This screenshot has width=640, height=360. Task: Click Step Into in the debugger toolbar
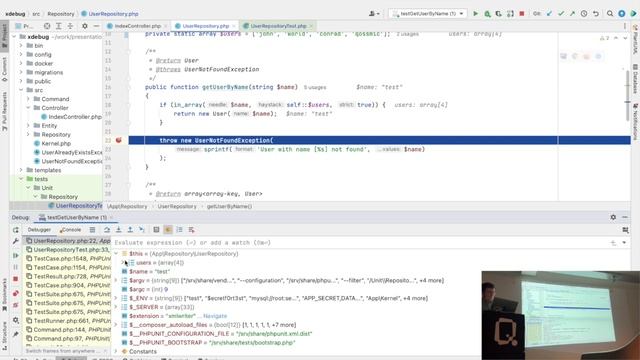(x=118, y=230)
